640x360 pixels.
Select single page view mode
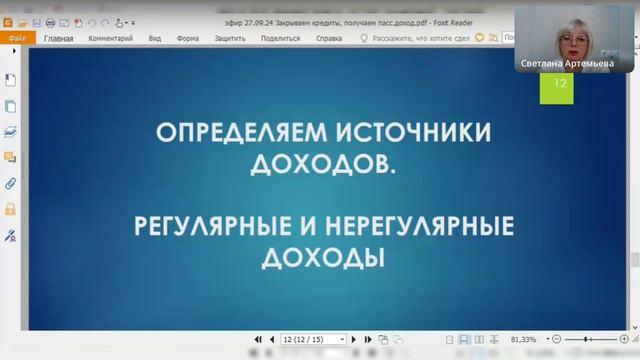(x=449, y=340)
